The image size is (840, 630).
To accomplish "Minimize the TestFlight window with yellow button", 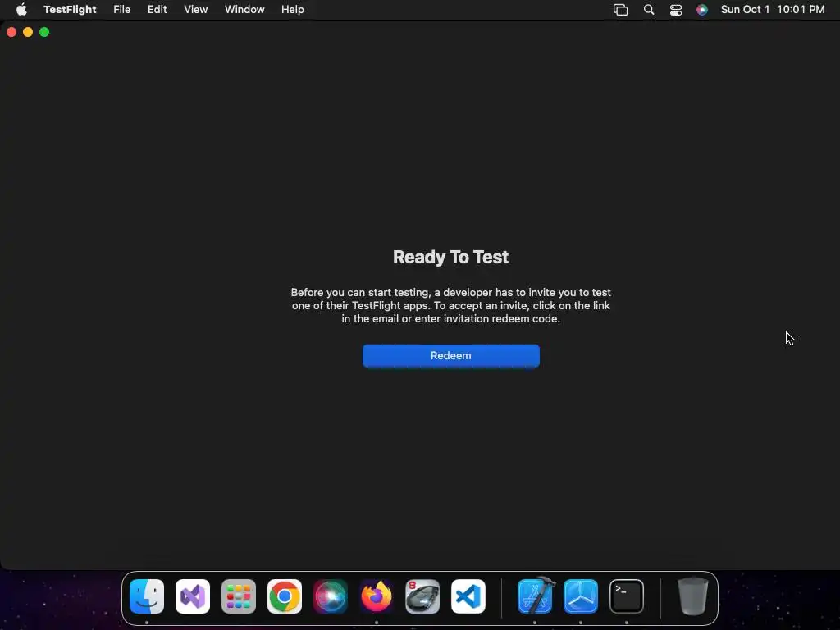I will pyautogui.click(x=28, y=32).
